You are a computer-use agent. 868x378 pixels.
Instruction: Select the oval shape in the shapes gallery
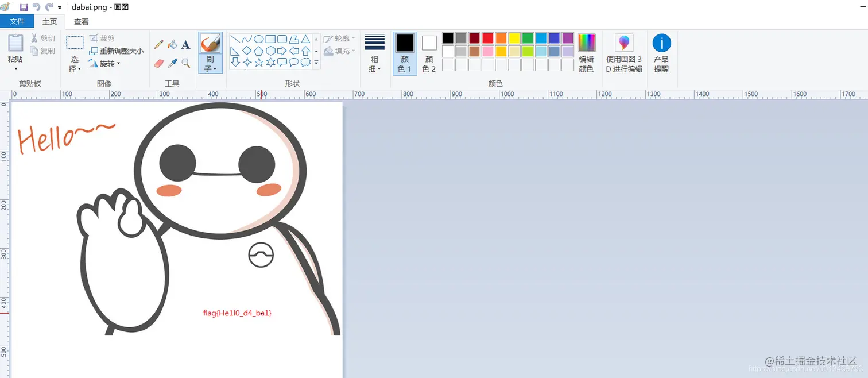coord(259,38)
